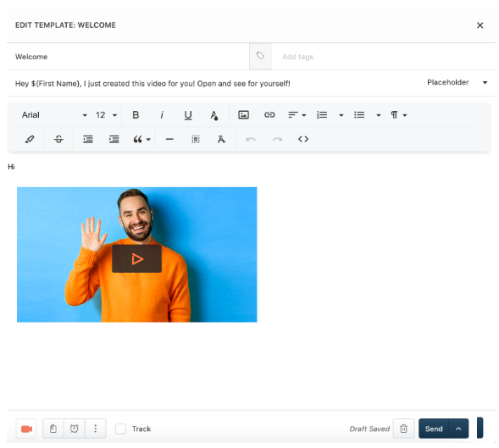Insert an image using the image icon

(243, 115)
